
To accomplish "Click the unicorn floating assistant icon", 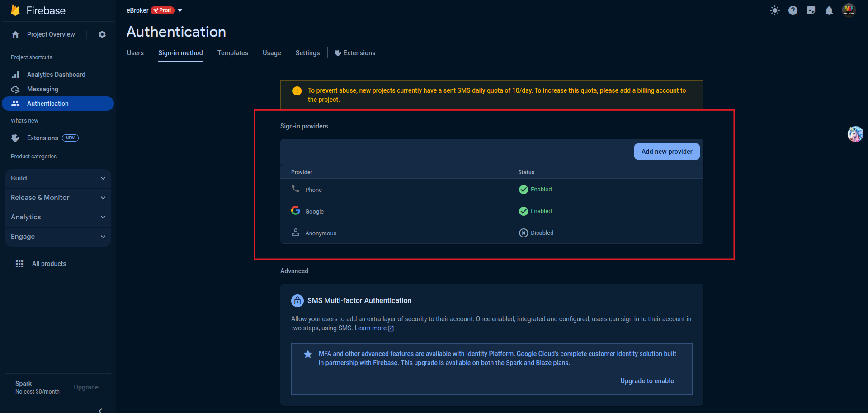I will [x=855, y=134].
